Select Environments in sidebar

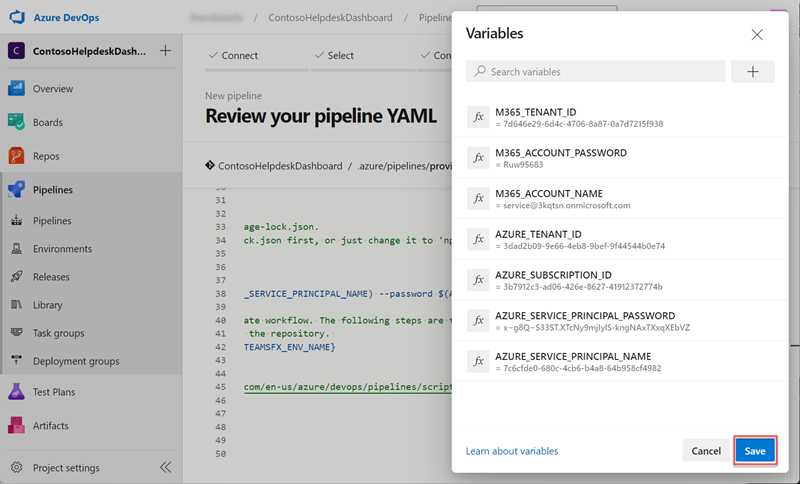pos(62,248)
